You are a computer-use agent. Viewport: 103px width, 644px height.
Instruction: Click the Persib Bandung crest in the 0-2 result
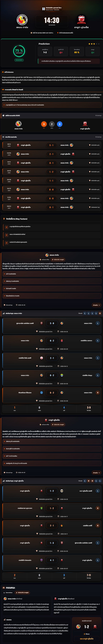click(62, 375)
